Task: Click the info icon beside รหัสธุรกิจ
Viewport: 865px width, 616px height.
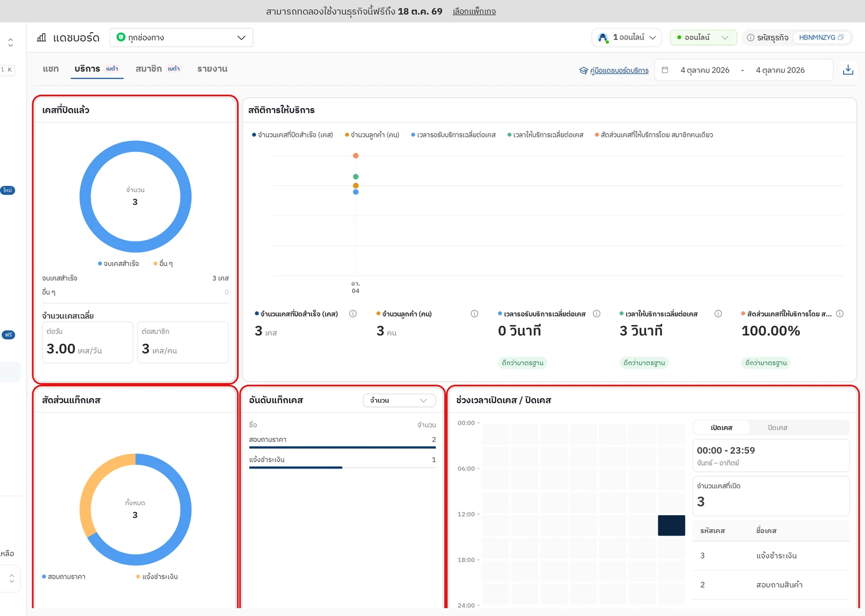Action: pyautogui.click(x=750, y=38)
